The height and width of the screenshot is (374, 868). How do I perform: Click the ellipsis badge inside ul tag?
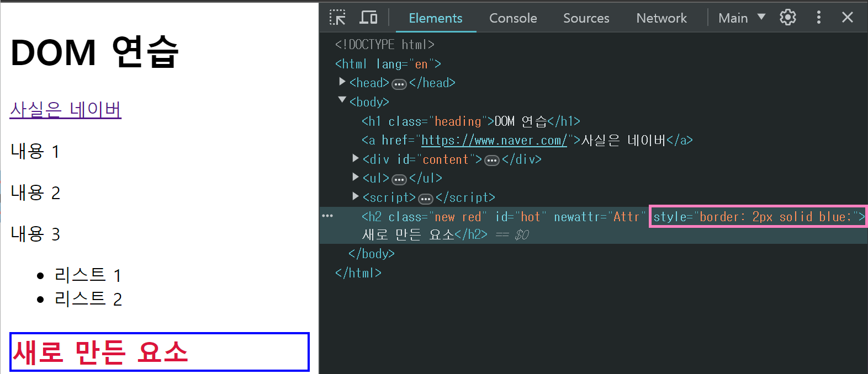[399, 180]
